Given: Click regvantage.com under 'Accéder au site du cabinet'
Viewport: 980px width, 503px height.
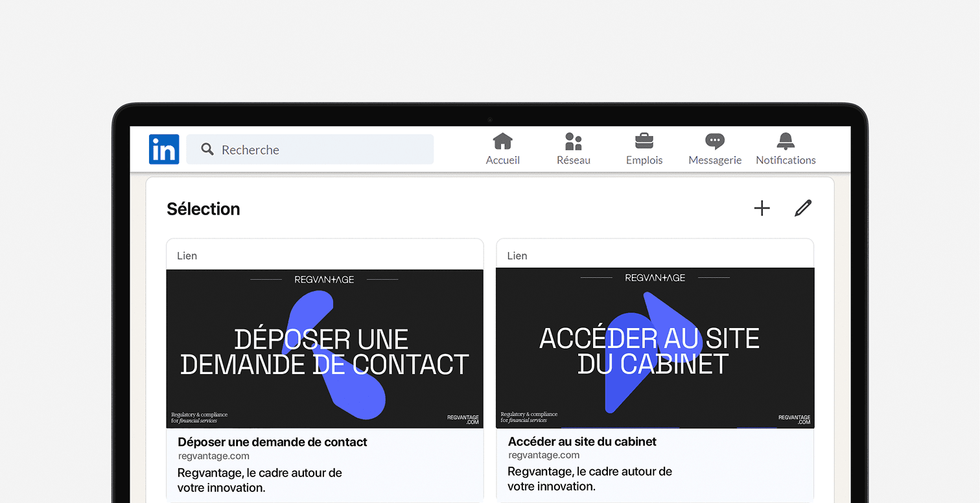Looking at the screenshot, I should 543,455.
